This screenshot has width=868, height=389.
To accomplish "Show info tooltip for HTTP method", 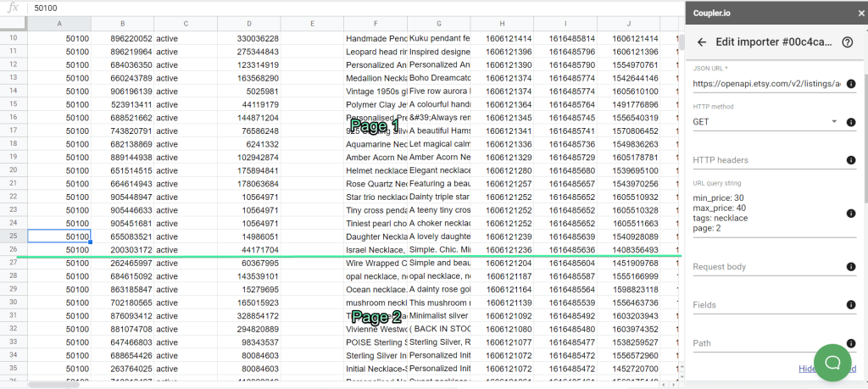I will click(x=851, y=122).
